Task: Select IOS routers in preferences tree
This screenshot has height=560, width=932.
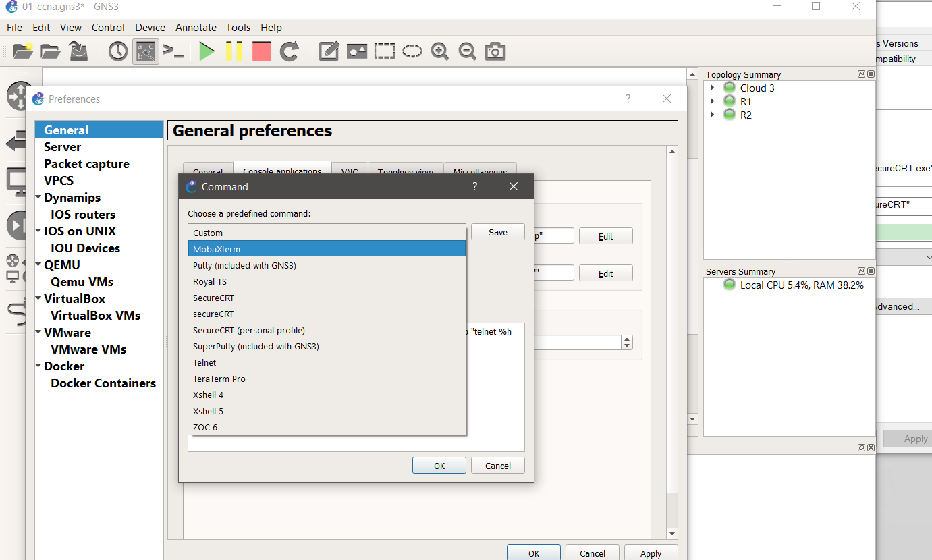Action: pyautogui.click(x=83, y=215)
